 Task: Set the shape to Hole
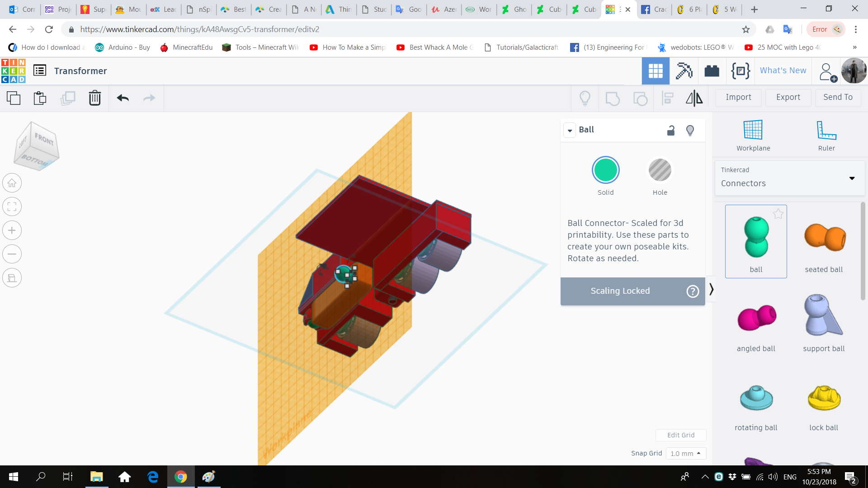(x=660, y=171)
